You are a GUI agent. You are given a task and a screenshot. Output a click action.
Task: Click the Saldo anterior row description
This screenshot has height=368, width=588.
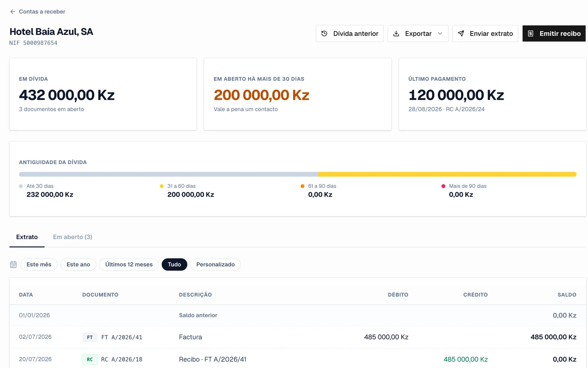pos(198,315)
